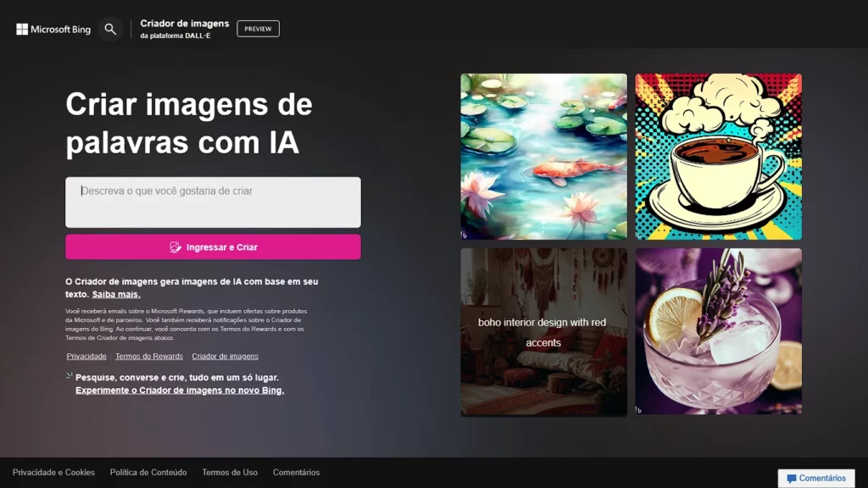Select the koi pond watercolor thumbnail
Viewport: 868px width, 488px height.
pos(543,157)
